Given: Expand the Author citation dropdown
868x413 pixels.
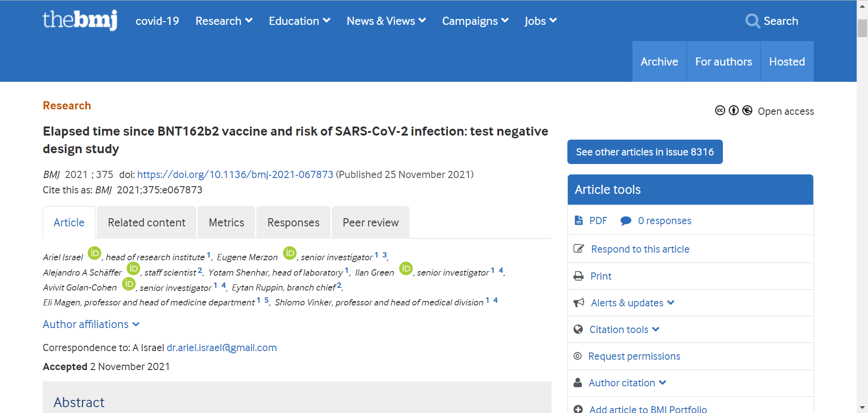Looking at the screenshot, I should tap(627, 383).
